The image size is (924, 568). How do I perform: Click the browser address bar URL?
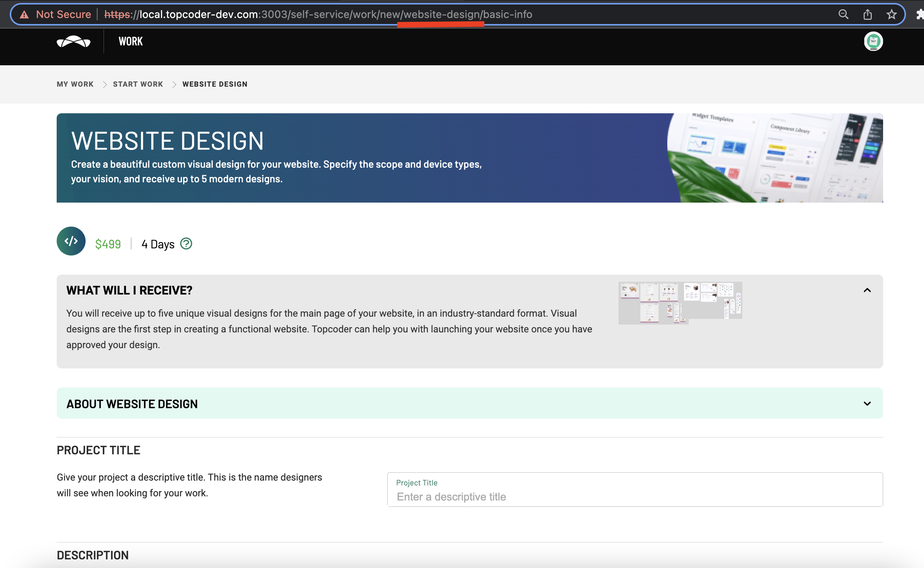tap(318, 15)
